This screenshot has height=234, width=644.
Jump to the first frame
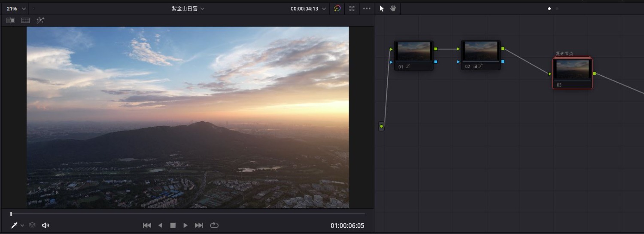point(147,225)
